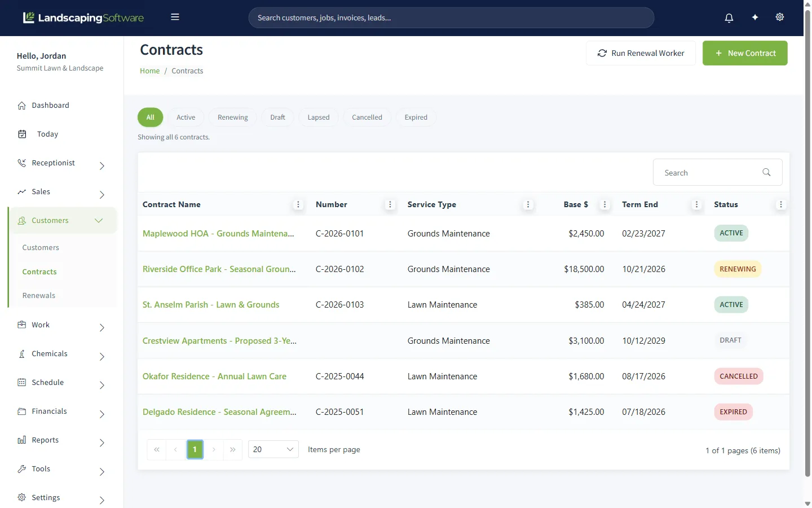Click Run Renewal Worker button
This screenshot has height=508, width=812.
pyautogui.click(x=641, y=53)
